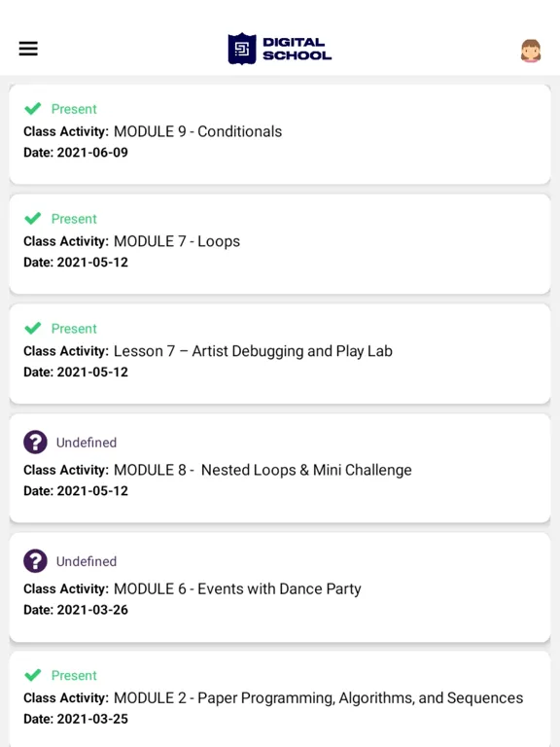
Task: Open Lesson 7 Artist Debugging and Play Lab
Action: coord(253,351)
